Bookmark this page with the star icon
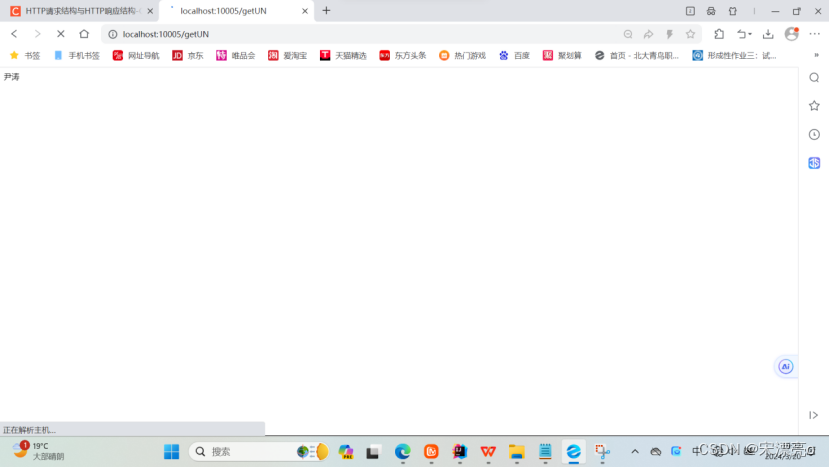 click(690, 34)
